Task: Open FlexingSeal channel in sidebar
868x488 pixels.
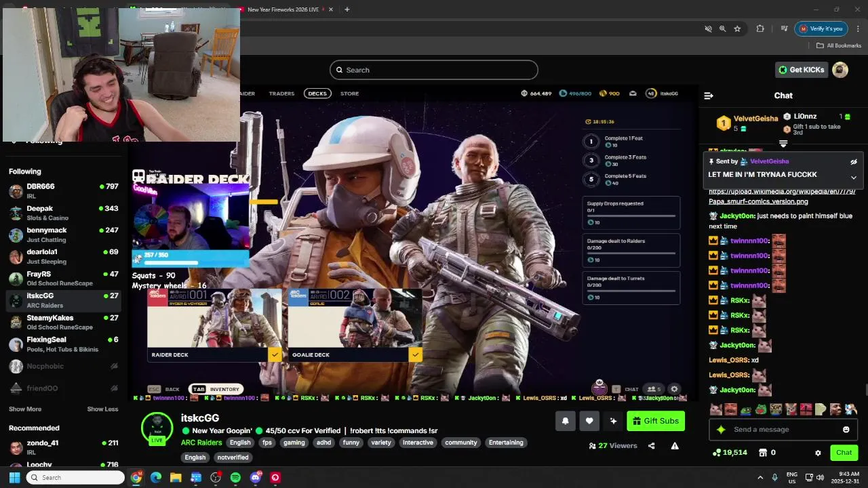Action: point(64,344)
